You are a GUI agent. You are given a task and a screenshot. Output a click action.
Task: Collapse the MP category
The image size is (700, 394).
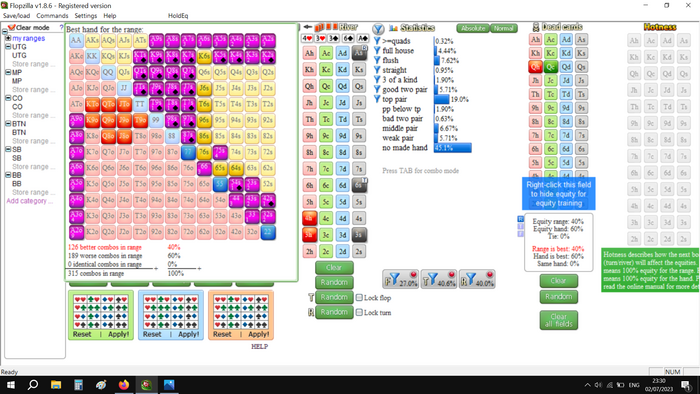8,72
